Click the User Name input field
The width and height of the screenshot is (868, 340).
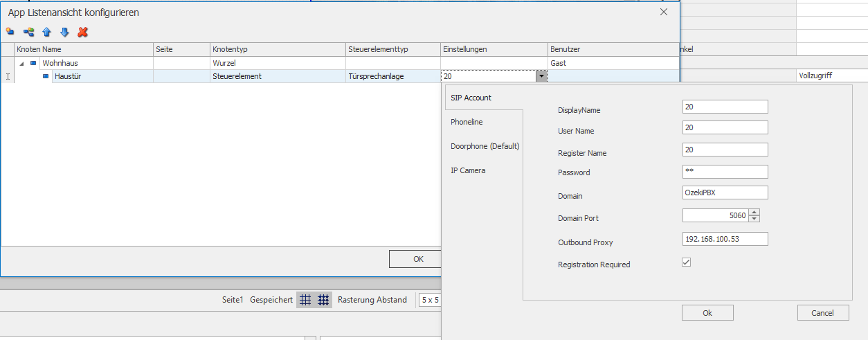tap(725, 127)
